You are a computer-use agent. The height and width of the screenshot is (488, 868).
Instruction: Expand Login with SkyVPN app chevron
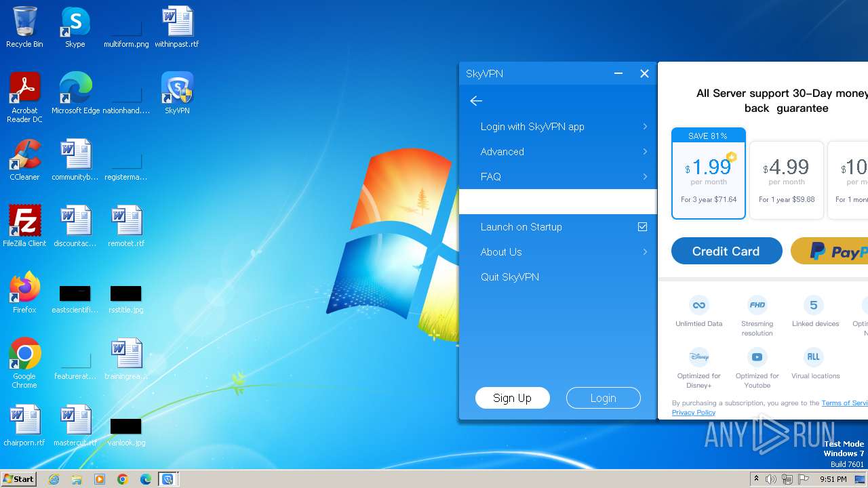click(645, 127)
